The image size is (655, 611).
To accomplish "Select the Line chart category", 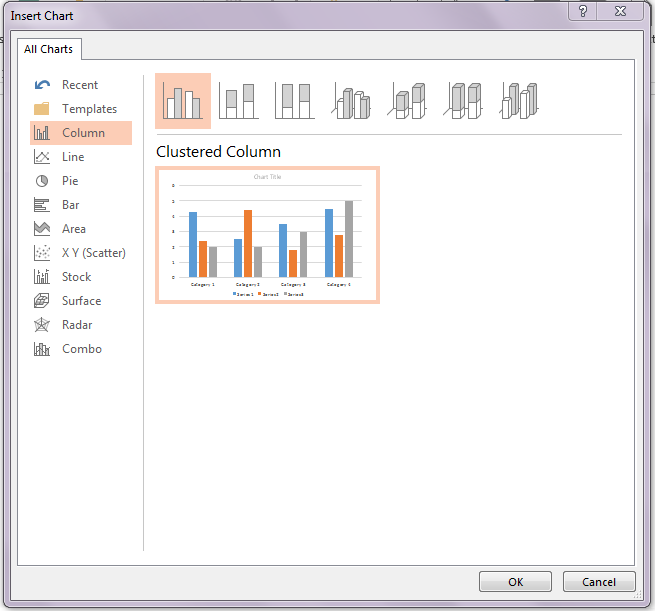I will (72, 157).
